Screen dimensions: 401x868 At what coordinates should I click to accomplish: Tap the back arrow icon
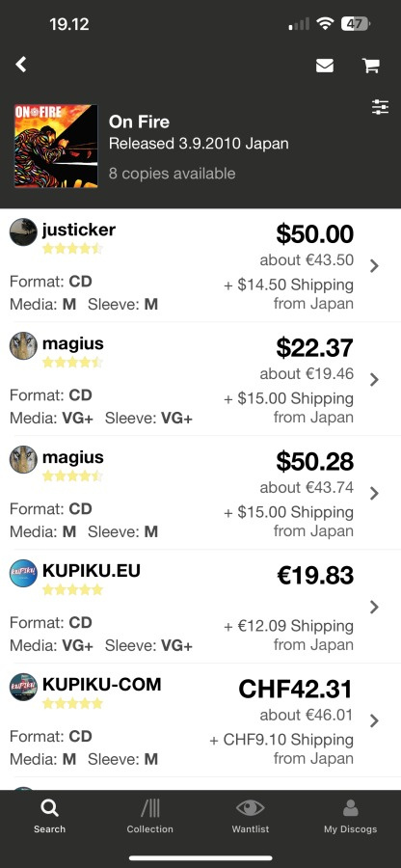[x=21, y=65]
